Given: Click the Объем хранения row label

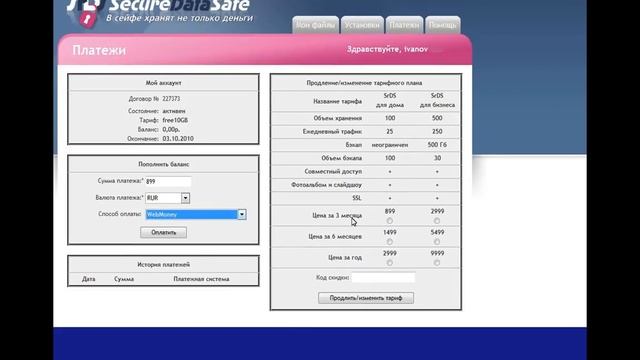Looking at the screenshot, I should [x=338, y=118].
